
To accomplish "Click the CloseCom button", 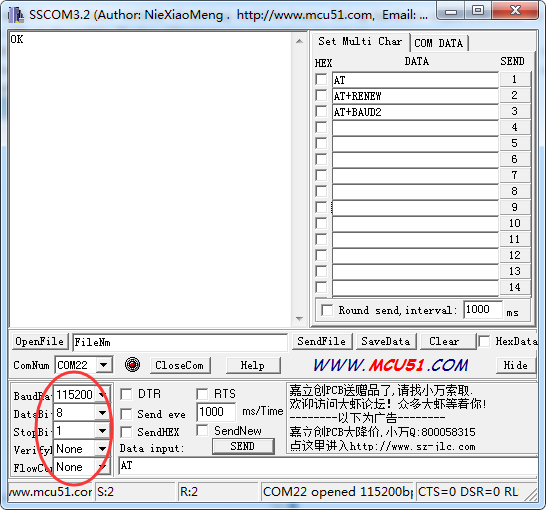I will (179, 365).
